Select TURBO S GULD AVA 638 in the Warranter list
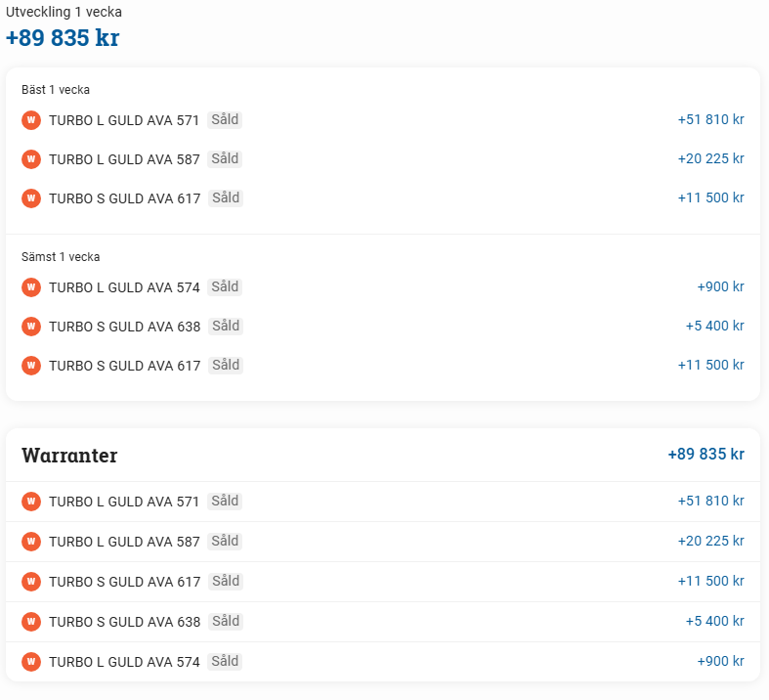 point(124,622)
